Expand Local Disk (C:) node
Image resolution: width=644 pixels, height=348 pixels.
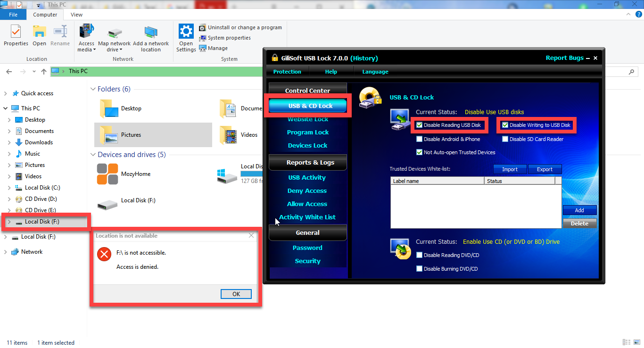tap(9, 188)
